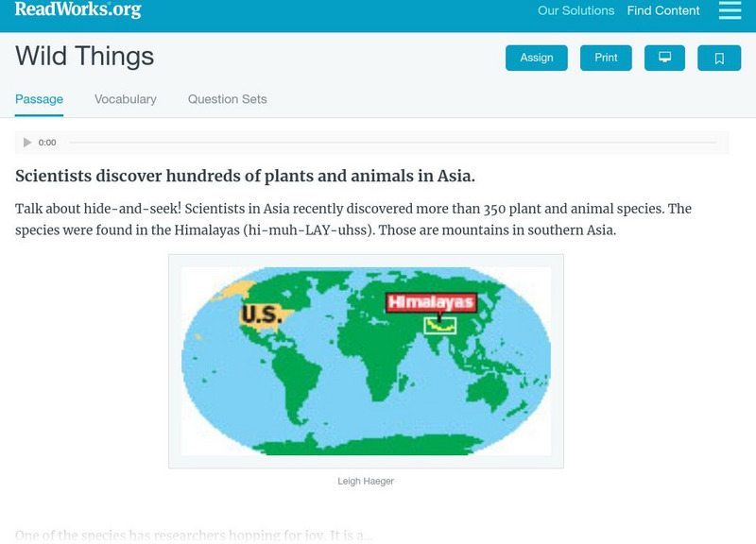Play the passage audio

click(27, 143)
